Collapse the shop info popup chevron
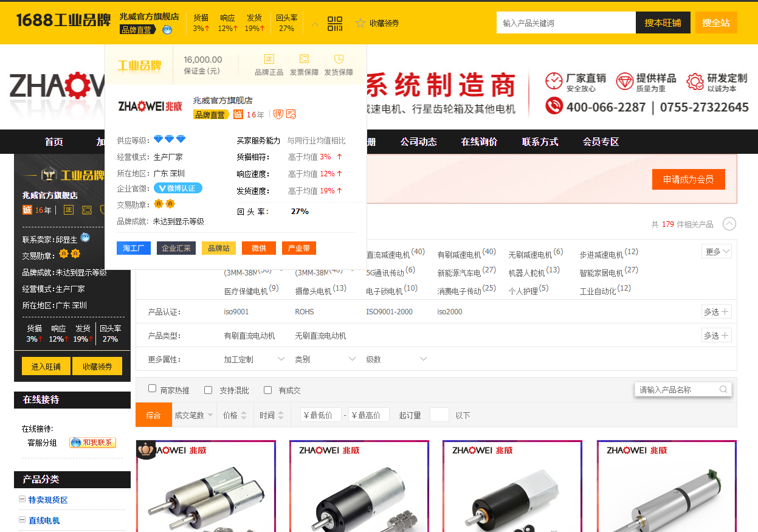Viewport: 758px width, 532px height. [315, 24]
